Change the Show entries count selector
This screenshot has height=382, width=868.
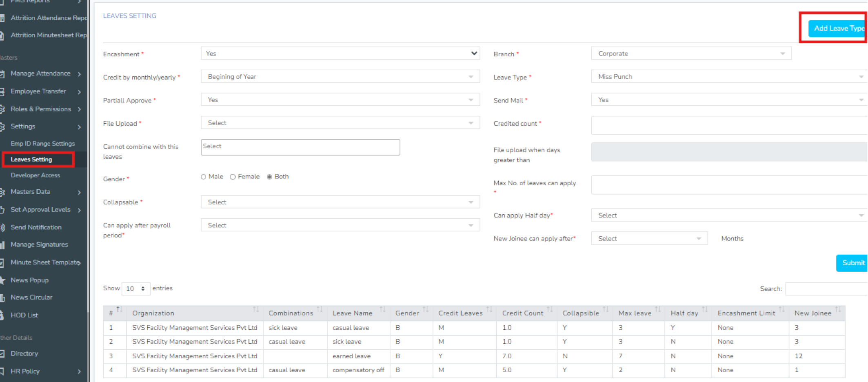coord(136,289)
